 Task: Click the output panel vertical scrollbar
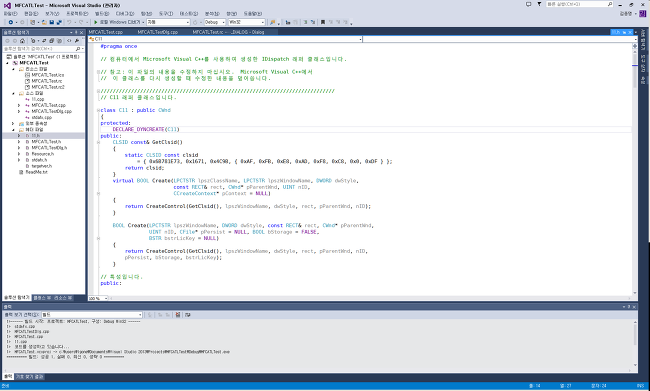(635, 343)
